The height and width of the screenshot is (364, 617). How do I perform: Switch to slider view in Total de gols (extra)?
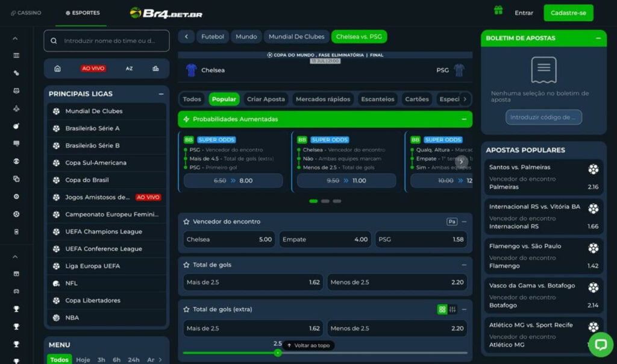pyautogui.click(x=453, y=309)
